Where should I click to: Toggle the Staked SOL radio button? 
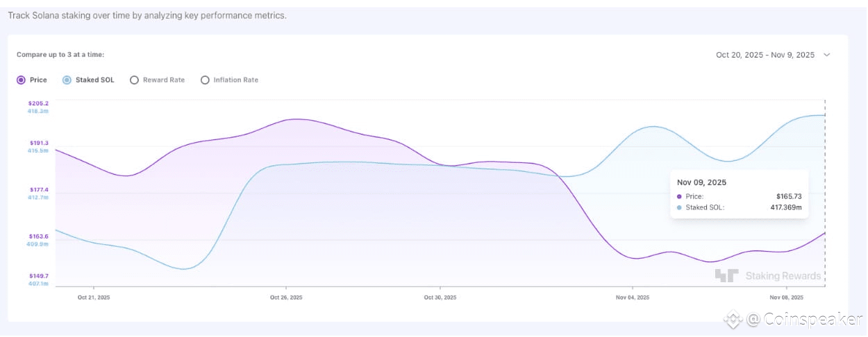pos(67,80)
